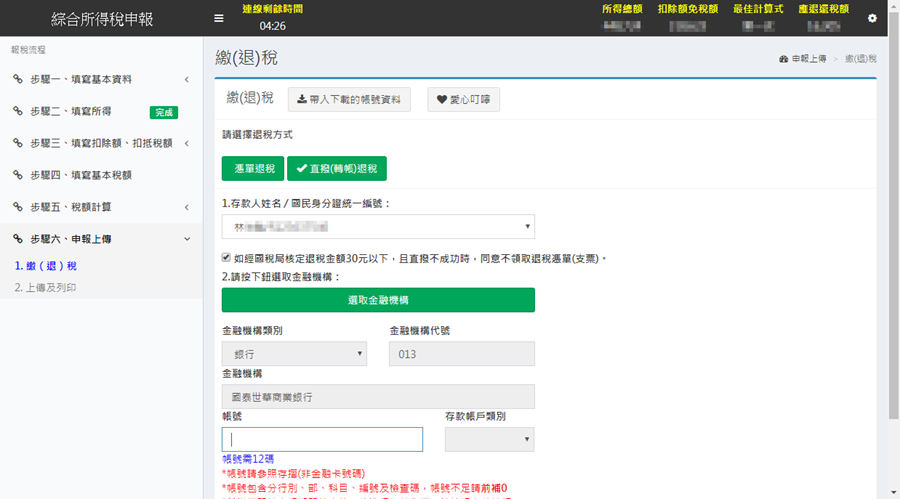Screen dimensions: 900x499
Task: Click the 申報上傳 breadcrumb dashboard icon
Action: (x=784, y=59)
